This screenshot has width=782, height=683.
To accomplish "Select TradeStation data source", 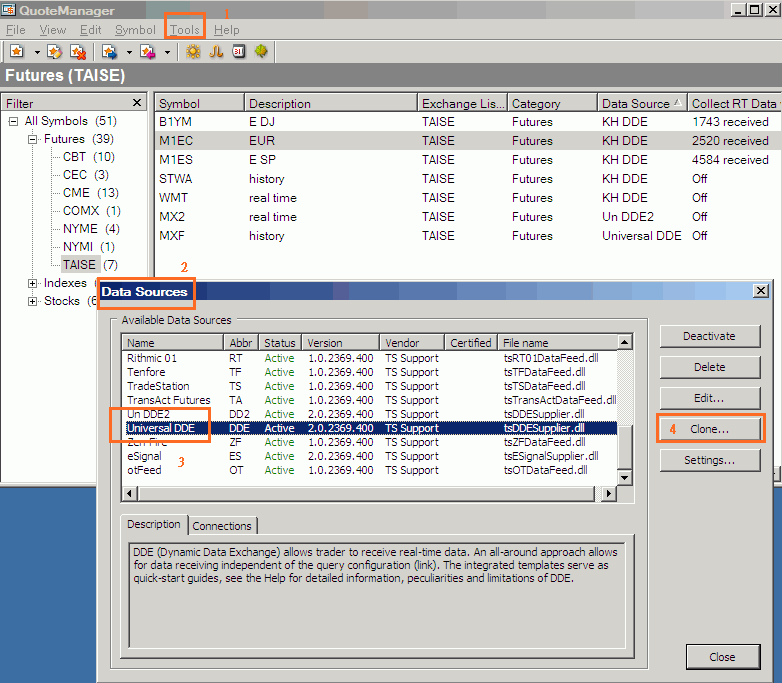I will point(370,386).
